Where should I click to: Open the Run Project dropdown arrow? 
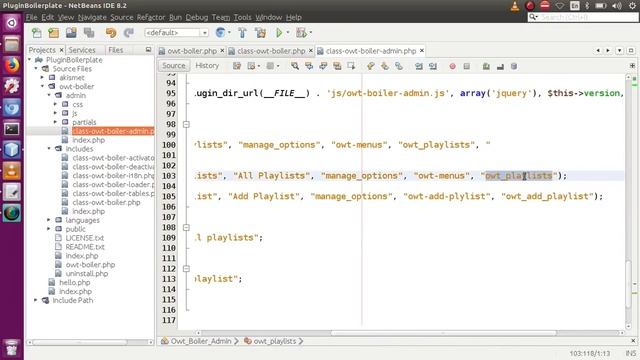(288, 33)
